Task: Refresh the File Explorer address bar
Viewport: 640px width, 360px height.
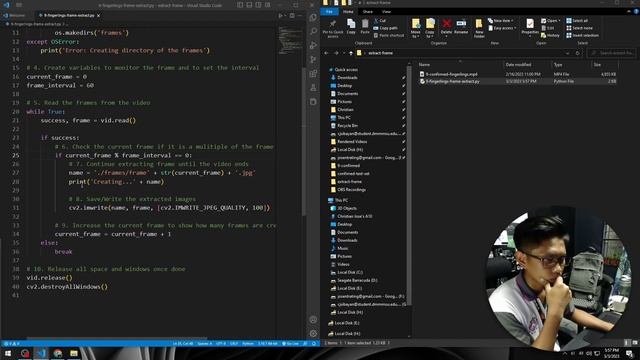Action: point(577,53)
